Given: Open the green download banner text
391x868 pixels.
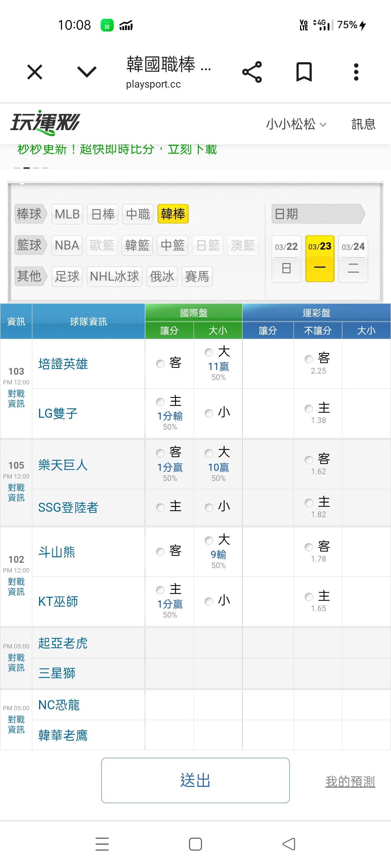Looking at the screenshot, I should pyautogui.click(x=117, y=149).
